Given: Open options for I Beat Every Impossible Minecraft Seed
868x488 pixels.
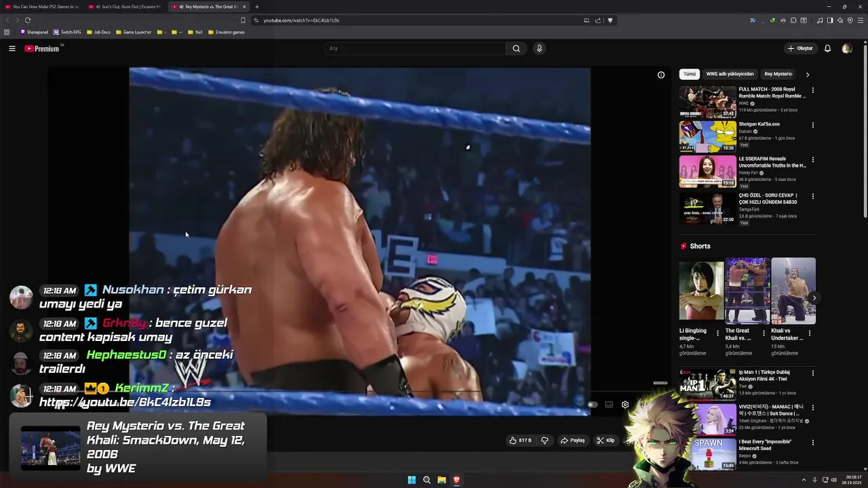Looking at the screenshot, I should click(812, 443).
